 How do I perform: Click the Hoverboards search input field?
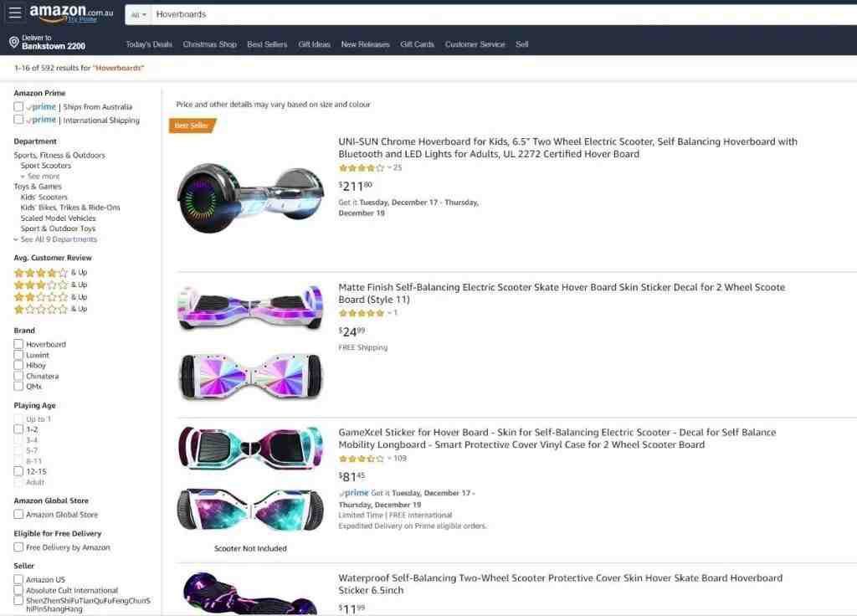coord(503,15)
